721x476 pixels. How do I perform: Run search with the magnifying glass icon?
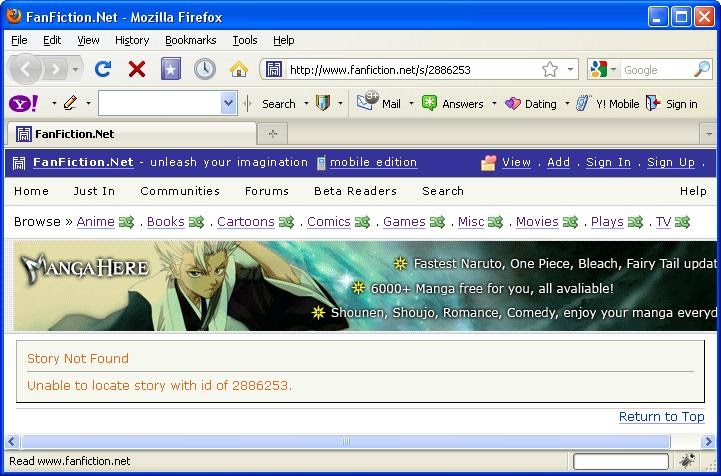click(x=702, y=69)
